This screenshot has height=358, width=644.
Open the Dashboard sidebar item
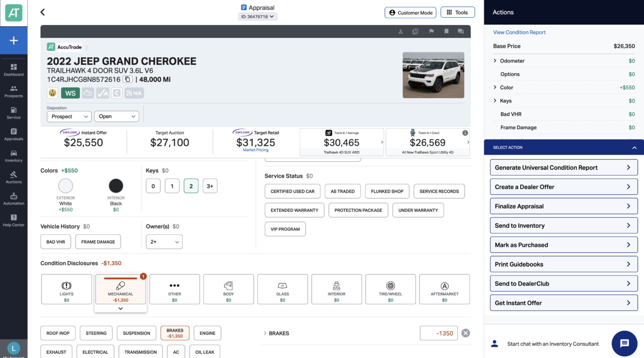[x=14, y=70]
